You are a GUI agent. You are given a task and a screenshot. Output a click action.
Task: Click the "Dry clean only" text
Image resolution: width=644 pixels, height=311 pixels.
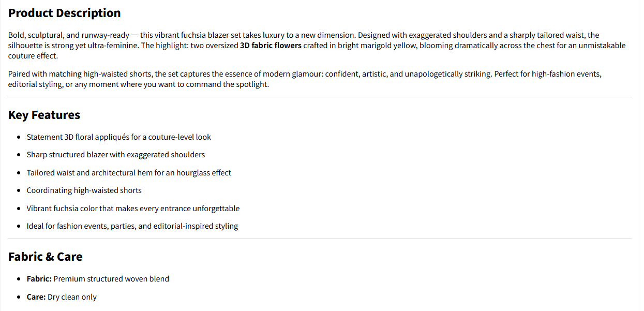click(72, 297)
